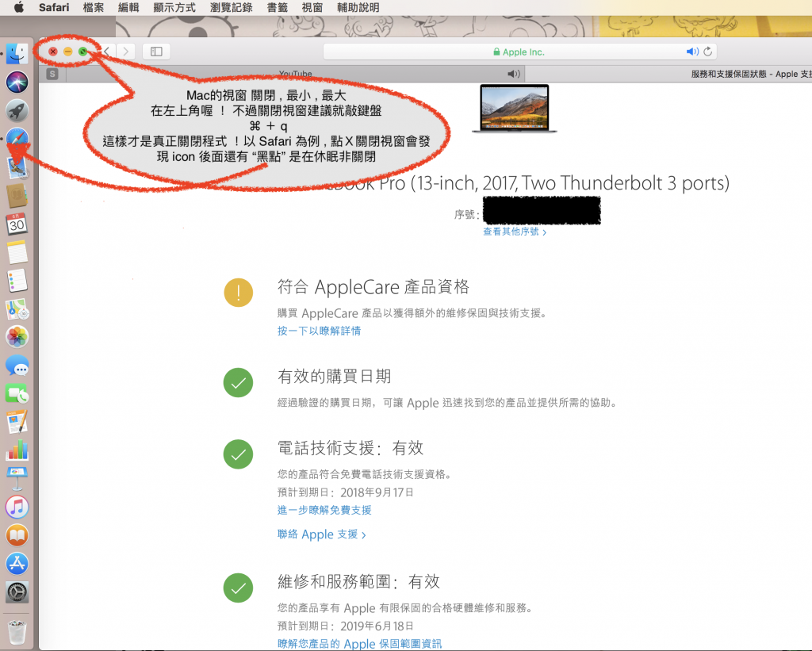This screenshot has width=812, height=651.
Task: Launch Keynote podium icon
Action: (17, 479)
